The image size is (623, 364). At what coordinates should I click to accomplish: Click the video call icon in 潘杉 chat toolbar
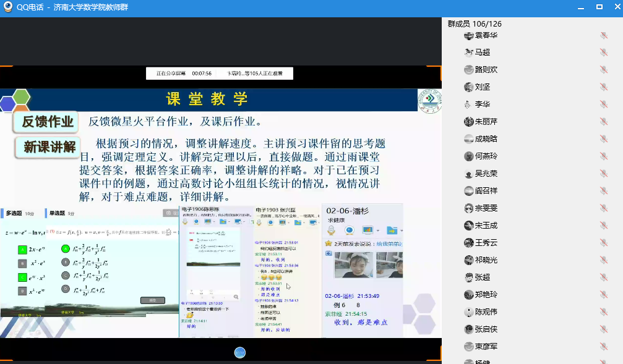pyautogui.click(x=350, y=231)
